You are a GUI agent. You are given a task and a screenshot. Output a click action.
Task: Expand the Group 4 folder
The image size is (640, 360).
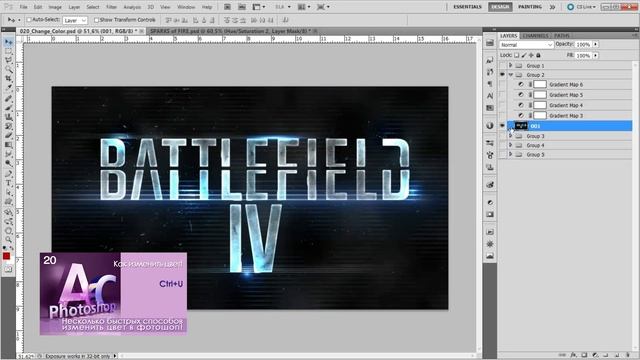click(x=510, y=145)
